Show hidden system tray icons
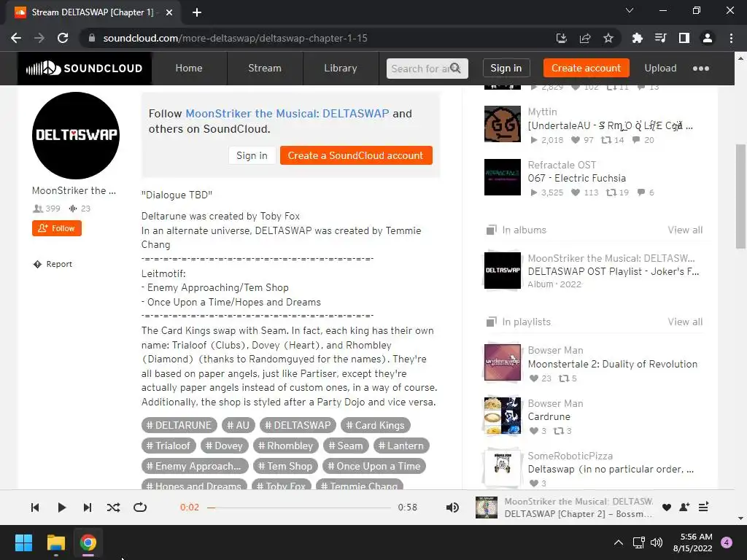747x560 pixels. pos(619,542)
